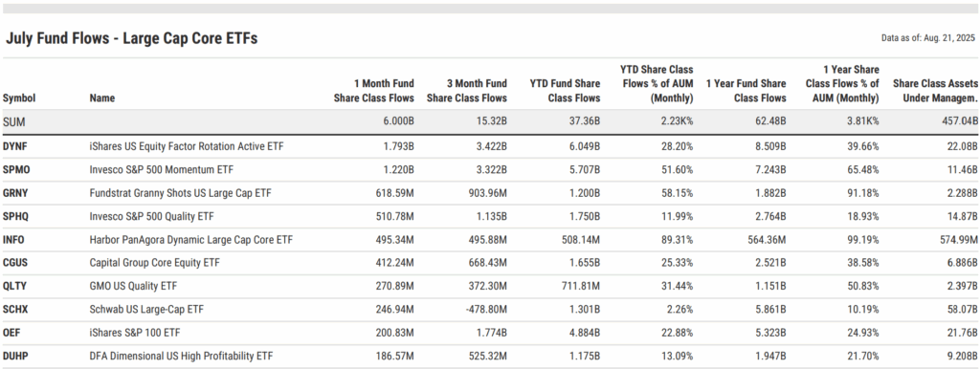980x369 pixels.
Task: Select the QLTY ticker symbol
Action: coord(15,286)
